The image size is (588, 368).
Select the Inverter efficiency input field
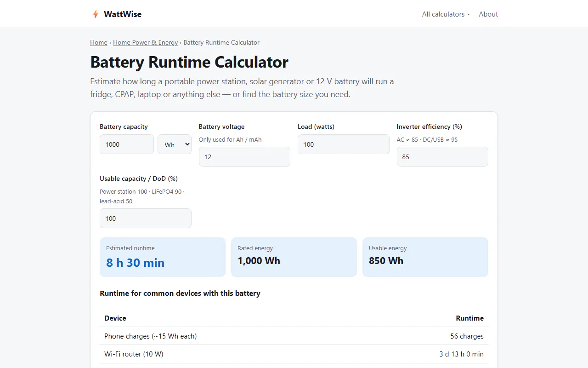coord(442,157)
